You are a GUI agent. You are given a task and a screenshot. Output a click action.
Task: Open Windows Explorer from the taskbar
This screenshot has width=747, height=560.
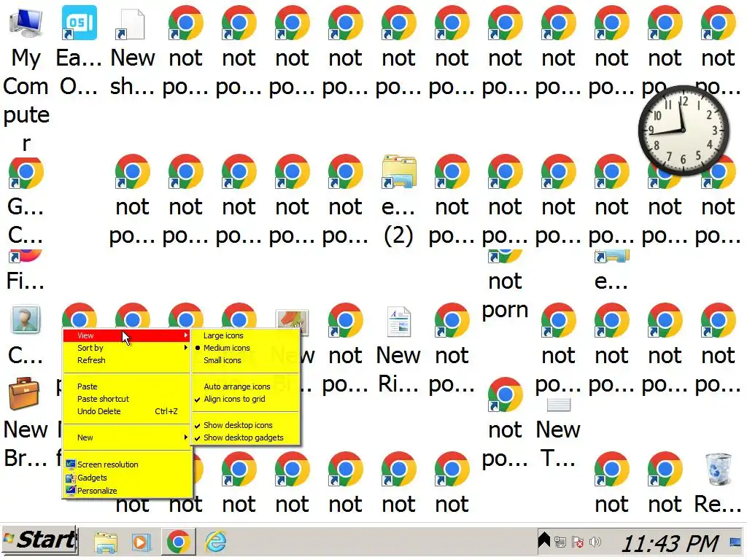click(x=106, y=542)
